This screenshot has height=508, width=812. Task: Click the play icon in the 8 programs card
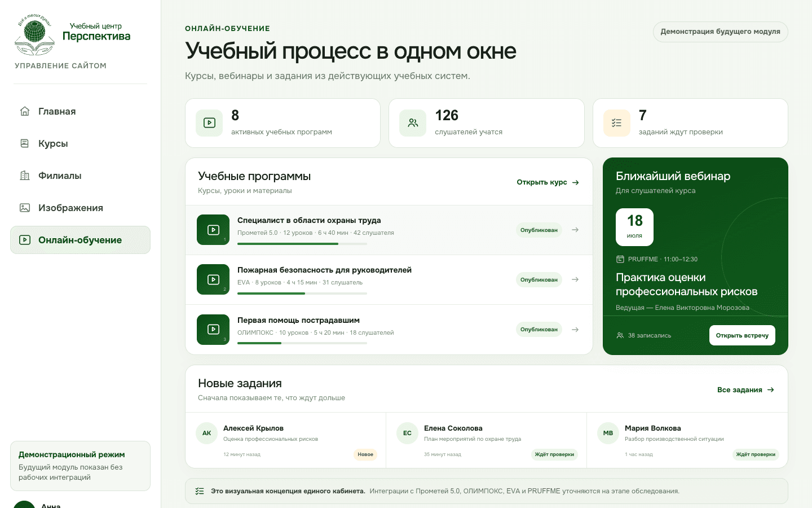click(209, 123)
